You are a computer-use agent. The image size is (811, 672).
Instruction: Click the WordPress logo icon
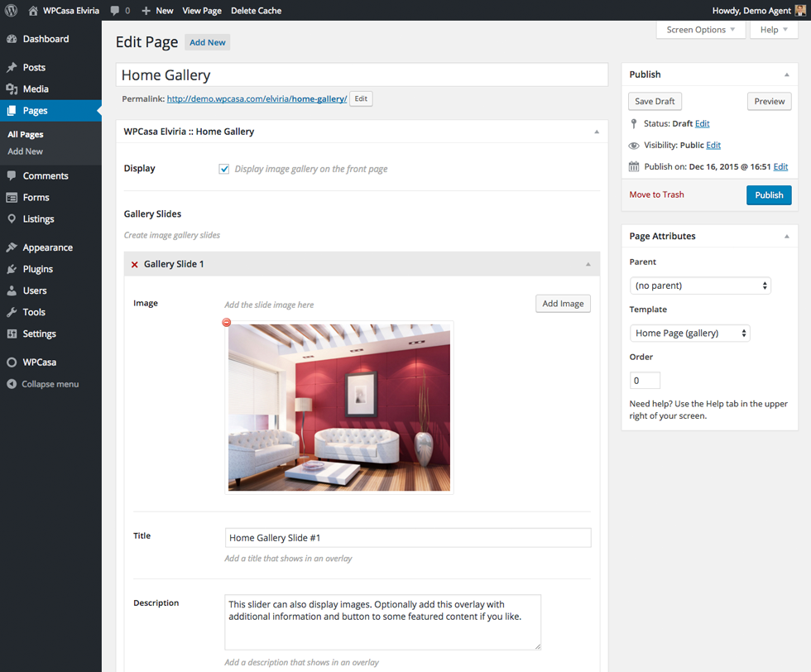tap(11, 11)
